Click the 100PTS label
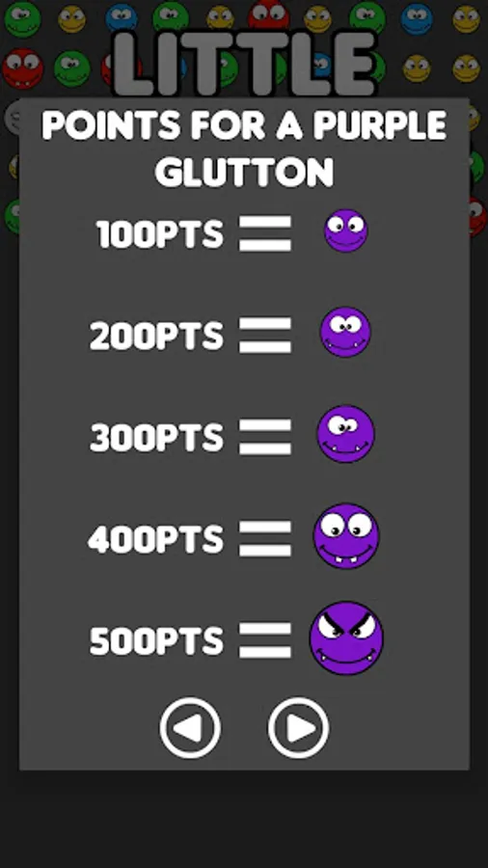 (x=160, y=233)
